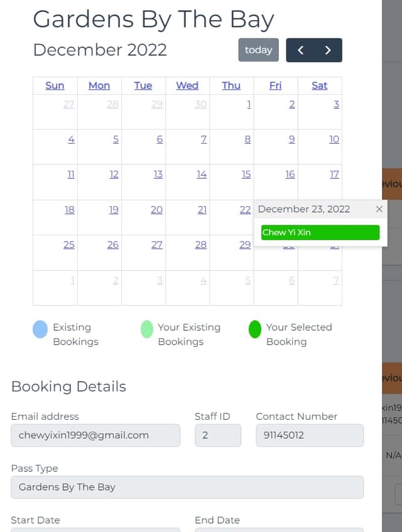This screenshot has width=402, height=532.
Task: Click the Contact Number field
Action: click(x=310, y=435)
